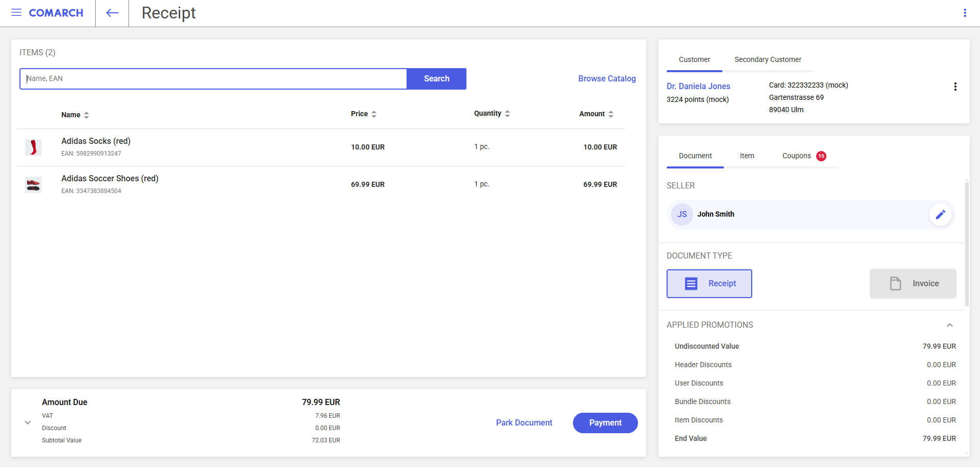
Task: Click the Comarch logo
Action: (56, 13)
